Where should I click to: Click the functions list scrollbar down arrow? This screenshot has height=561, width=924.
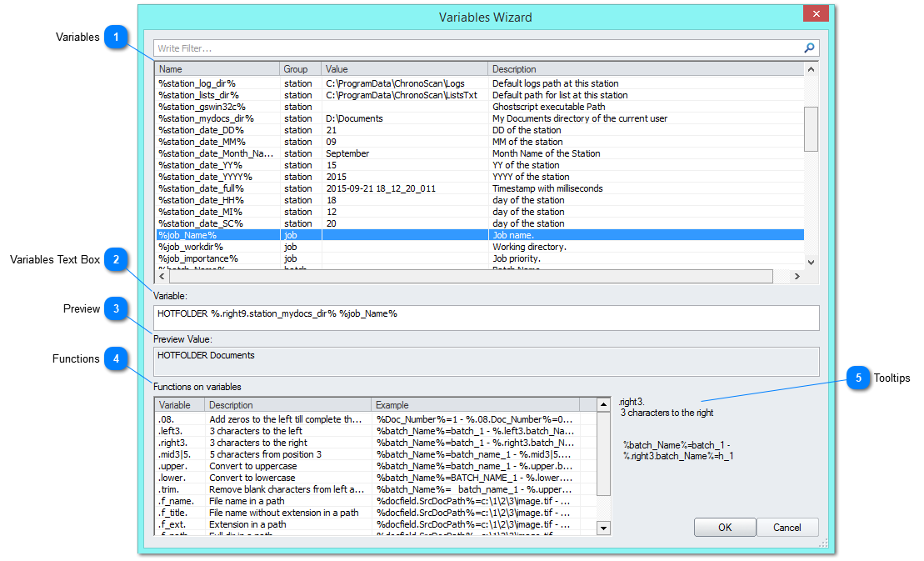click(x=602, y=527)
